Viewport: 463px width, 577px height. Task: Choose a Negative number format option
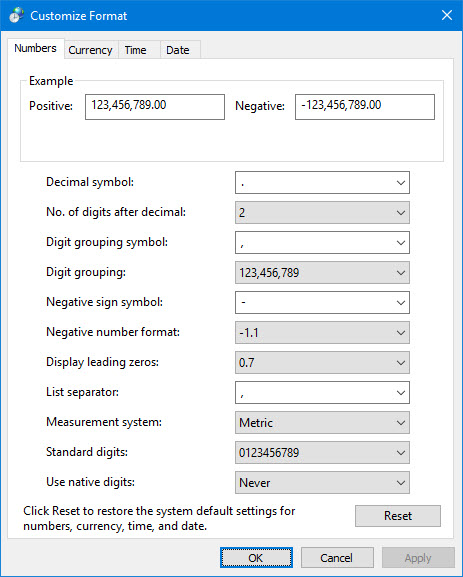(322, 332)
